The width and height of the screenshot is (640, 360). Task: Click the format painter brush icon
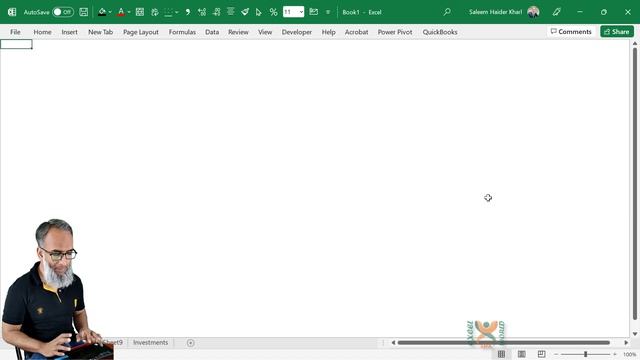[245, 12]
